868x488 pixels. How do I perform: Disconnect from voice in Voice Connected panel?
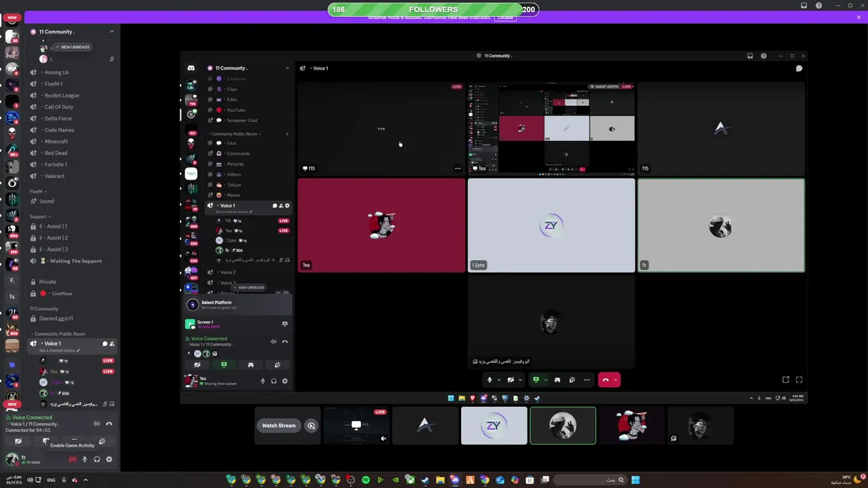point(109,424)
